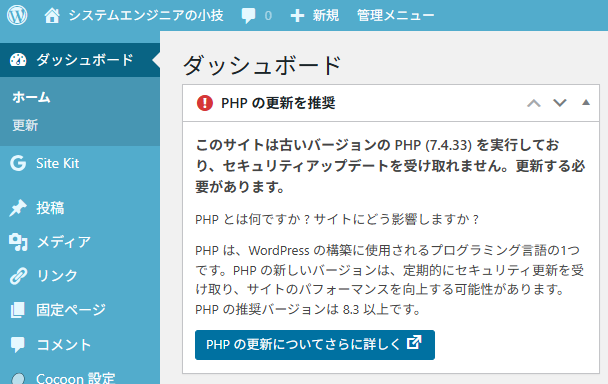Click the media icon beside メディア
608x384 pixels.
(18, 242)
